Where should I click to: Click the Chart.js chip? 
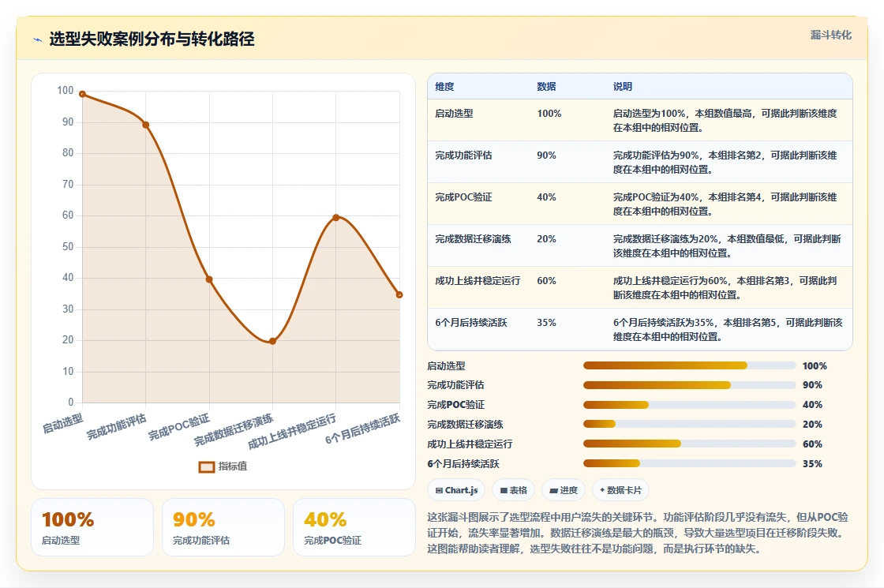456,490
